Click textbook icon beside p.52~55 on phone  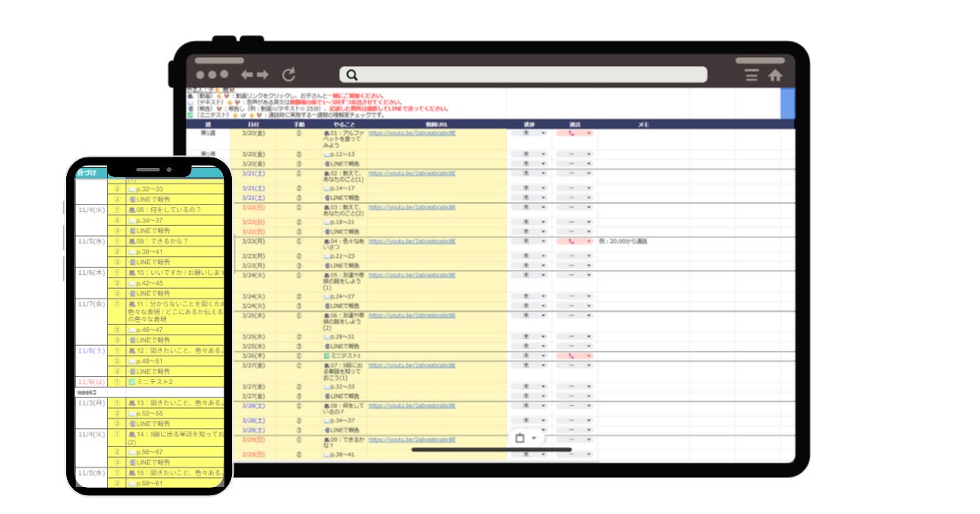132,414
